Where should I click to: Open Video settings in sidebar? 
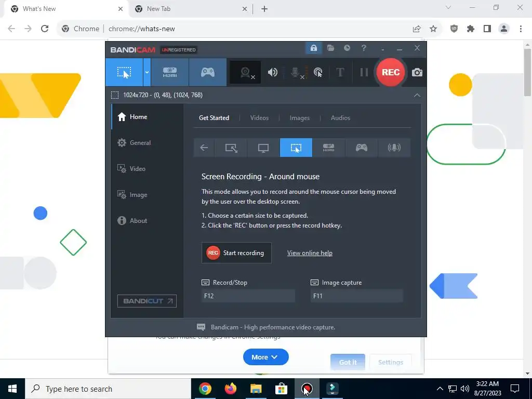147,169
